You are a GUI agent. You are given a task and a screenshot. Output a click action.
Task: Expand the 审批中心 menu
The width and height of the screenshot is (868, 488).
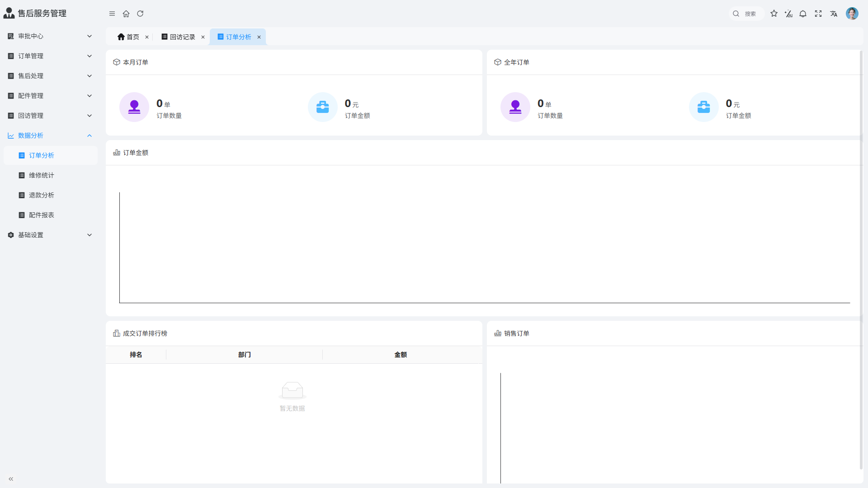pos(50,36)
